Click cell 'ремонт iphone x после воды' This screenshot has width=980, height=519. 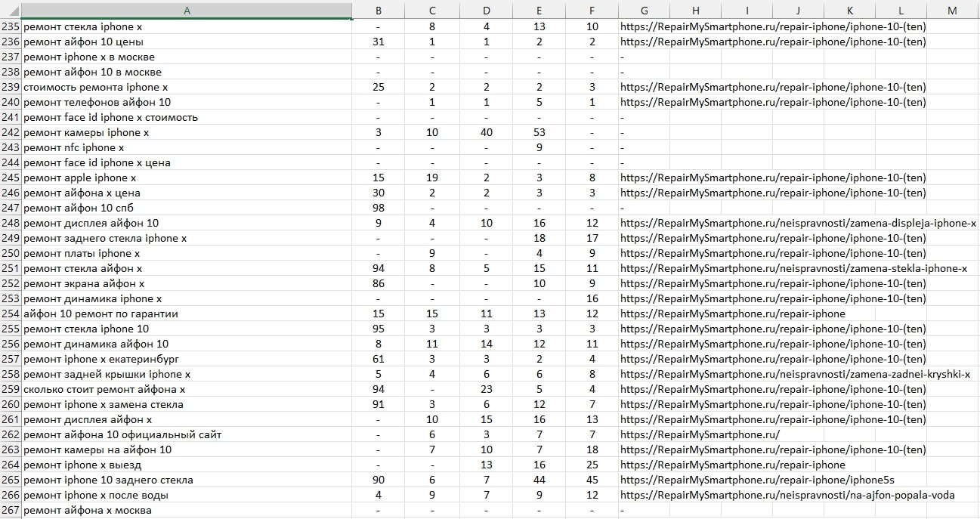187,495
